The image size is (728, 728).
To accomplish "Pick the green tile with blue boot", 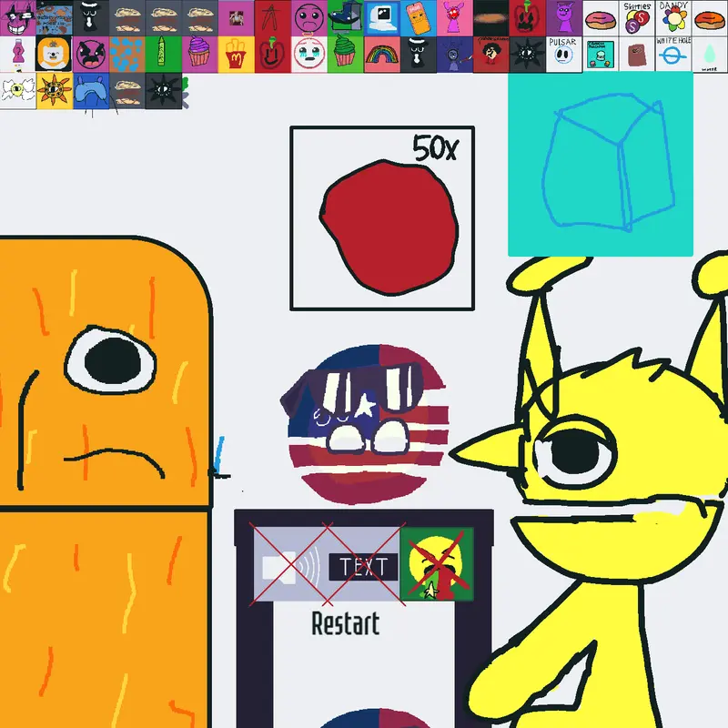I will pyautogui.click(x=346, y=18).
